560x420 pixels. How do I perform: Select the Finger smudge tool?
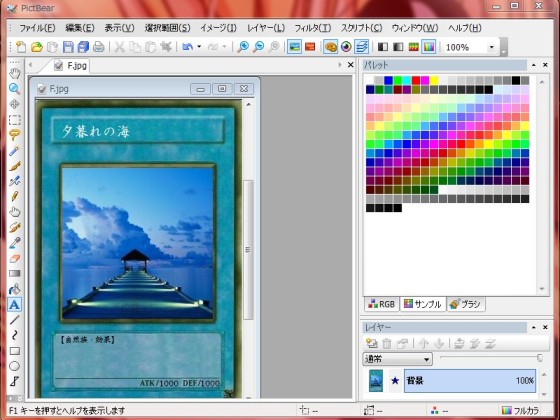pyautogui.click(x=14, y=212)
